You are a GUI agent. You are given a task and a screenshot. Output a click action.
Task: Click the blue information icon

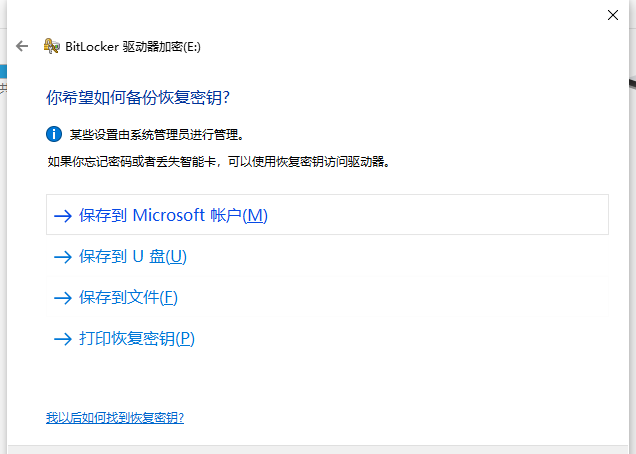coord(54,134)
